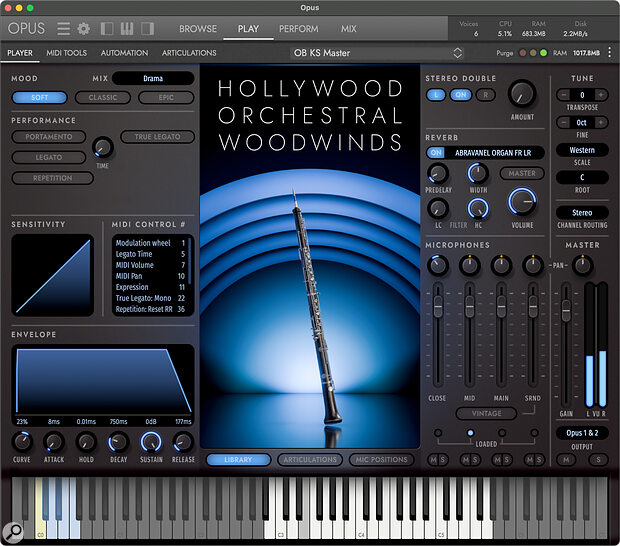Click the Master Gain fader
The height and width of the screenshot is (546, 620).
click(566, 310)
